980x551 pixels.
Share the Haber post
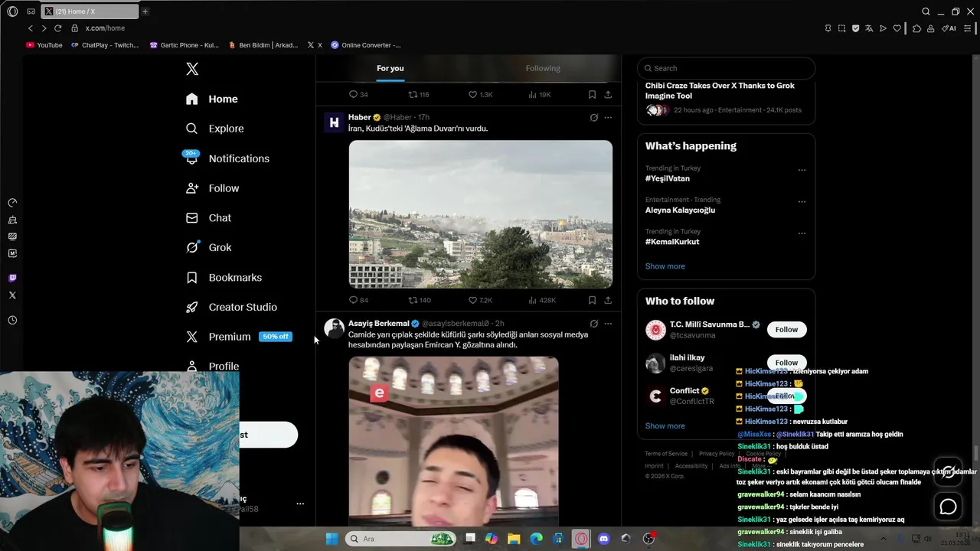(608, 301)
